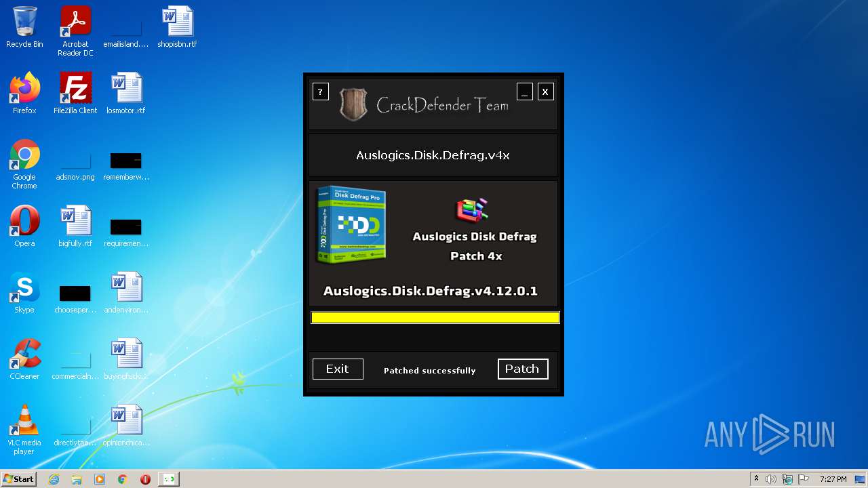Click the network tray icon

click(787, 479)
